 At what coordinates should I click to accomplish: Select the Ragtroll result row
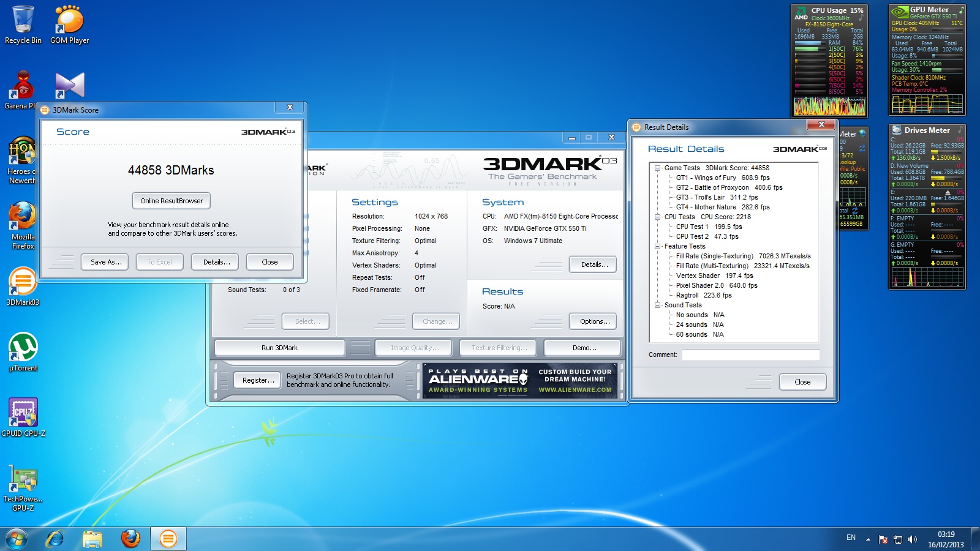[x=704, y=295]
